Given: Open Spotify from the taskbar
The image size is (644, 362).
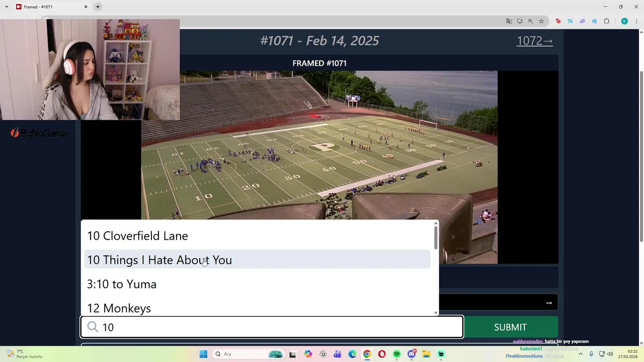Looking at the screenshot, I should [x=396, y=354].
